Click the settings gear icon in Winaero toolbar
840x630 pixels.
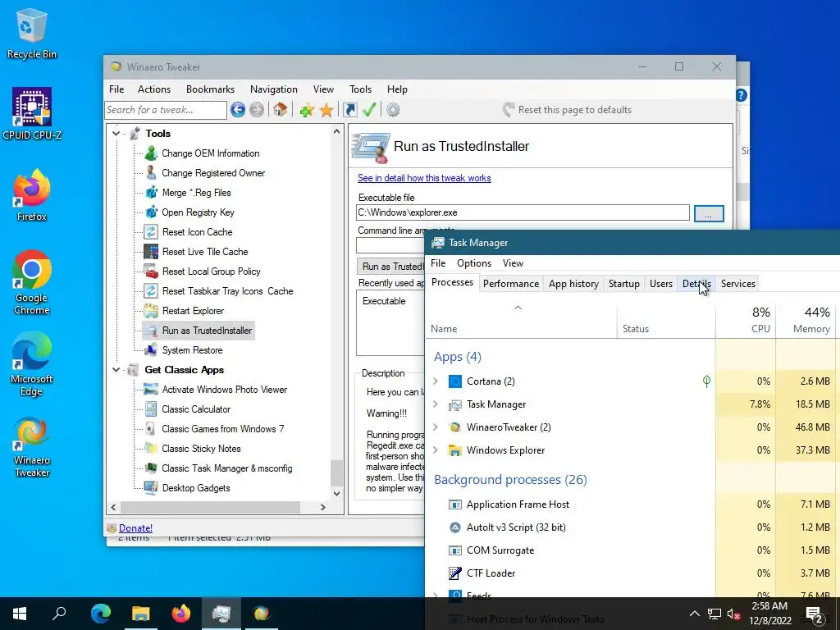tap(393, 110)
